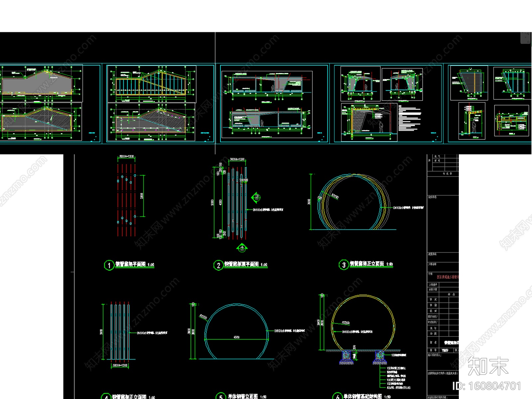Select the 5000 vertical dimension in drawing 2
Image resolution: width=532 pixels, height=399 pixels.
212,202
